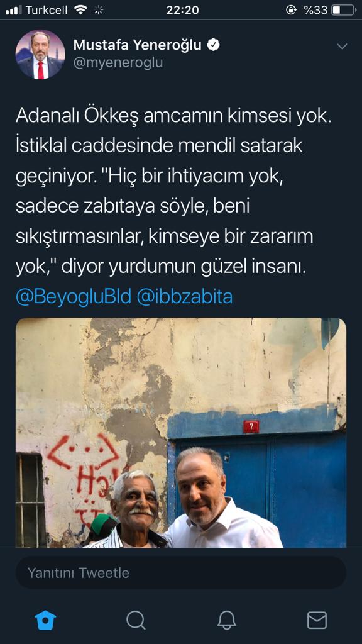Tap the 22:20 clock in status bar

182,10
